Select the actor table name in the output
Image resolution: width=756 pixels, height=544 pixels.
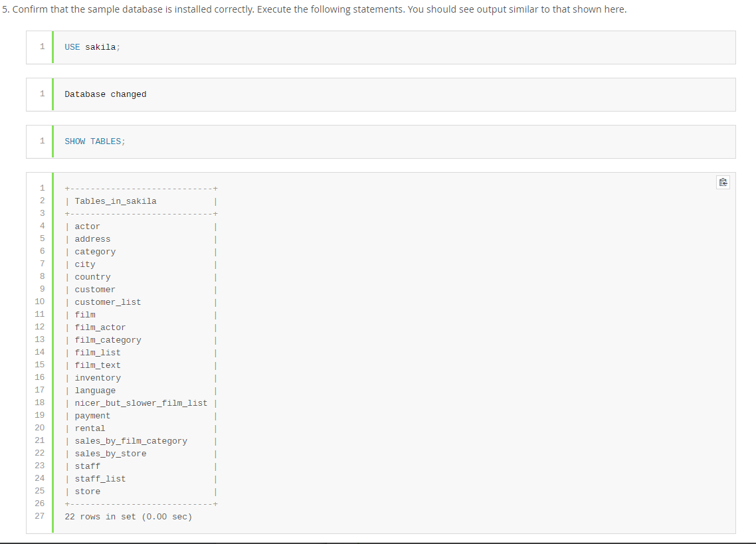87,226
